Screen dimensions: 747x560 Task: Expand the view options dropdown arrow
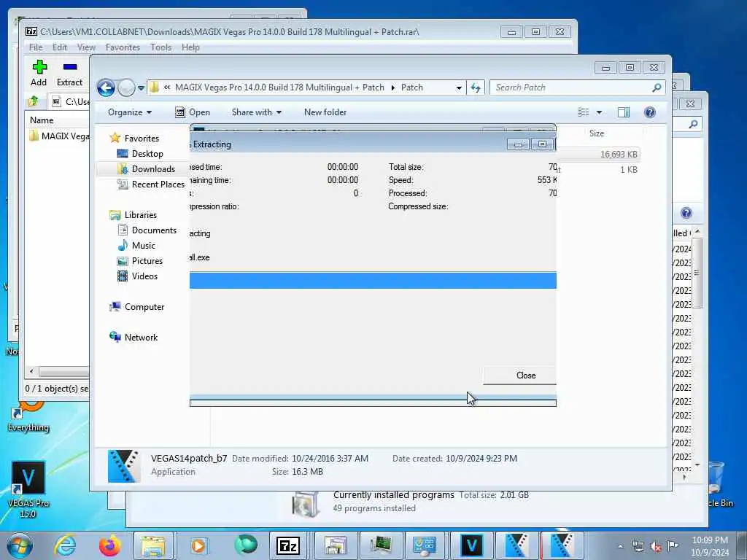[600, 112]
